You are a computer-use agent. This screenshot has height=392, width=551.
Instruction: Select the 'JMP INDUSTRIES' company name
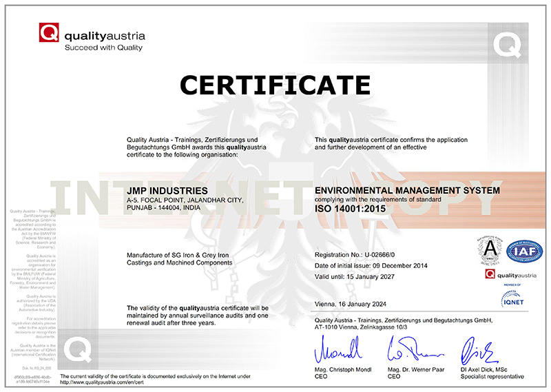[x=167, y=191]
